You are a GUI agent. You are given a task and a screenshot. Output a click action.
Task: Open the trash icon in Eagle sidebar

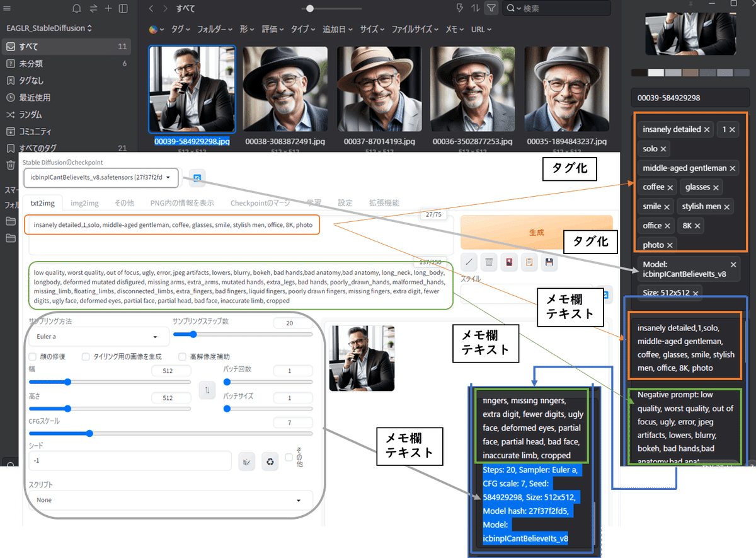pyautogui.click(x=10, y=165)
